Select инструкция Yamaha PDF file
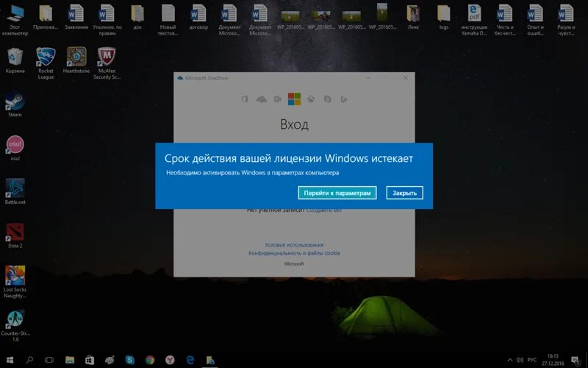This screenshot has height=368, width=588. [474, 20]
